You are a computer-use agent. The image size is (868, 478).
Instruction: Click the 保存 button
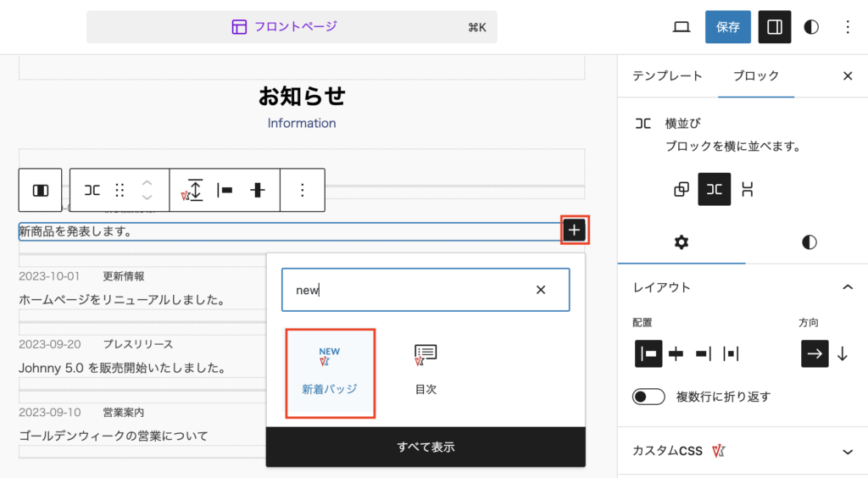tap(727, 27)
